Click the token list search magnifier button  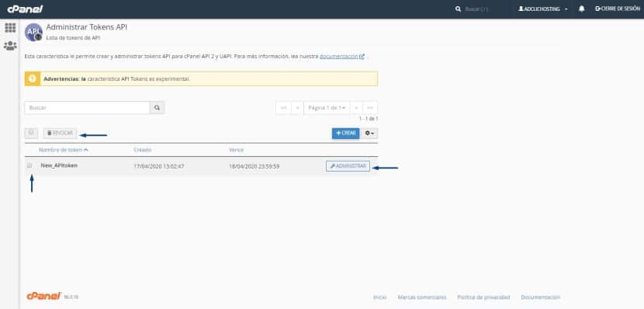coord(157,108)
